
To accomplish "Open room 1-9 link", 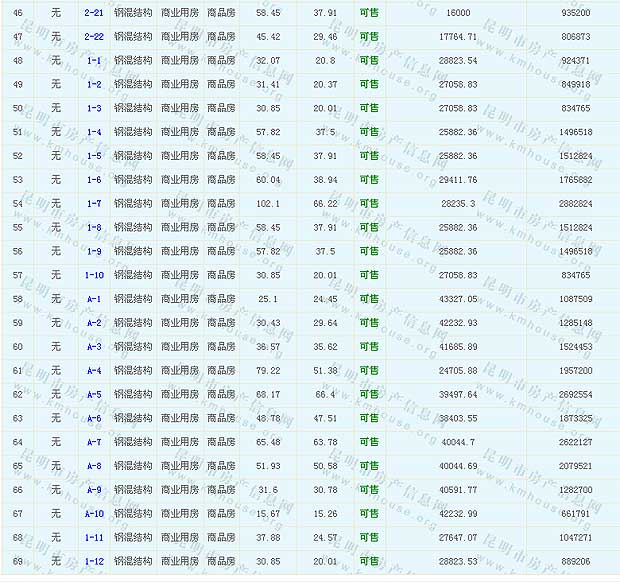I will click(x=94, y=251).
